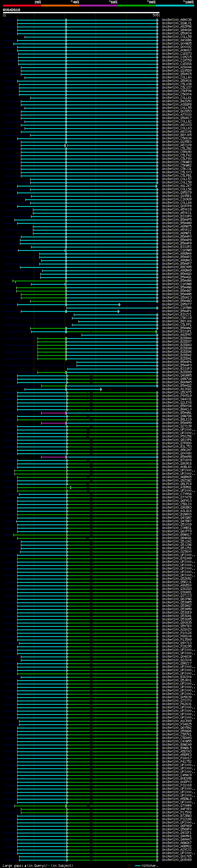Select label UniRef100_A3QQP8
Screen dimensions: 197x868
(x=177, y=104)
